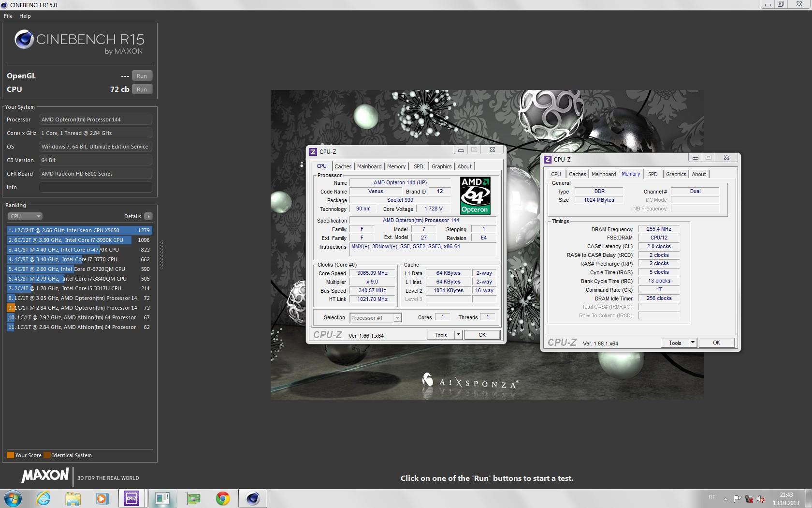Viewport: 812px width, 508px height.
Task: Open the Windows Start menu
Action: point(13,498)
